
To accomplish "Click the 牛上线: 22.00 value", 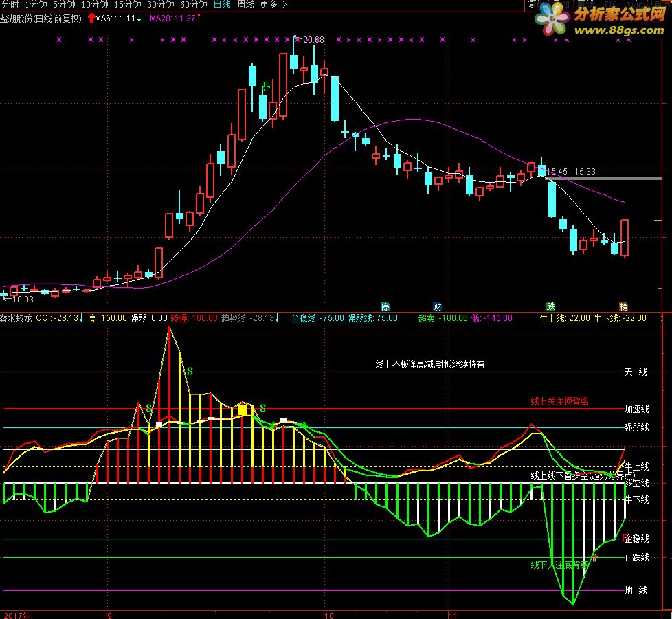I will pos(565,318).
